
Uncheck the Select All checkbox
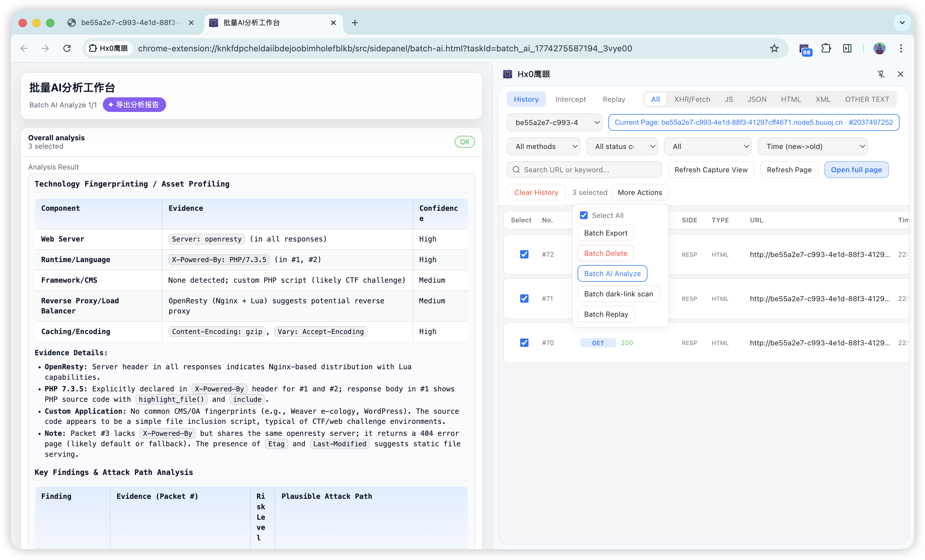(584, 215)
